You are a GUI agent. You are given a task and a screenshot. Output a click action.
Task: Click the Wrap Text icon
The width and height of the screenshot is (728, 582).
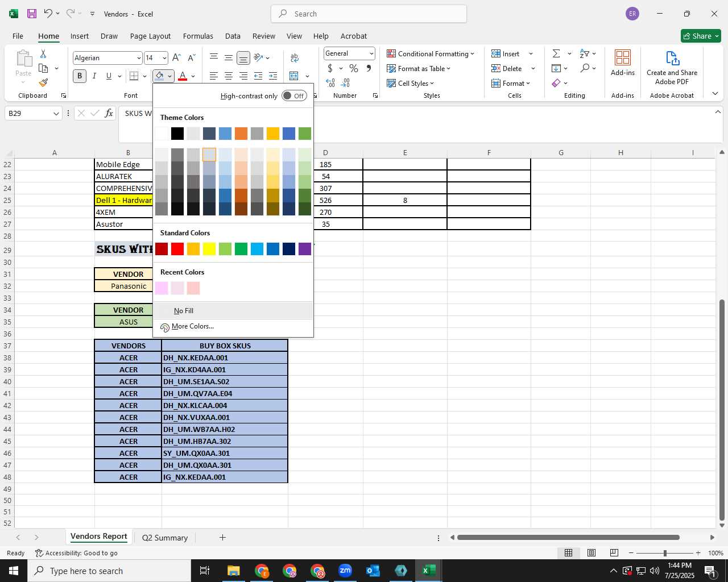(295, 57)
